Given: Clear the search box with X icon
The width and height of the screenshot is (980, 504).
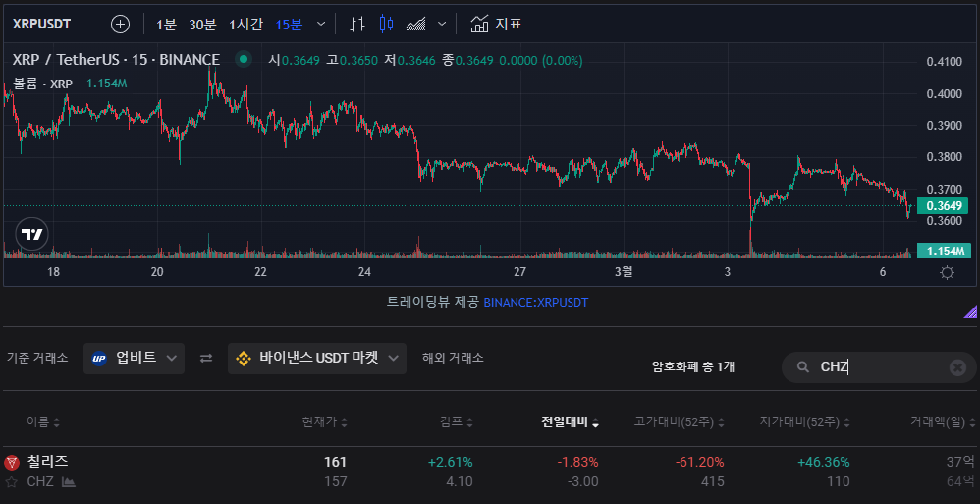Looking at the screenshot, I should tap(957, 367).
